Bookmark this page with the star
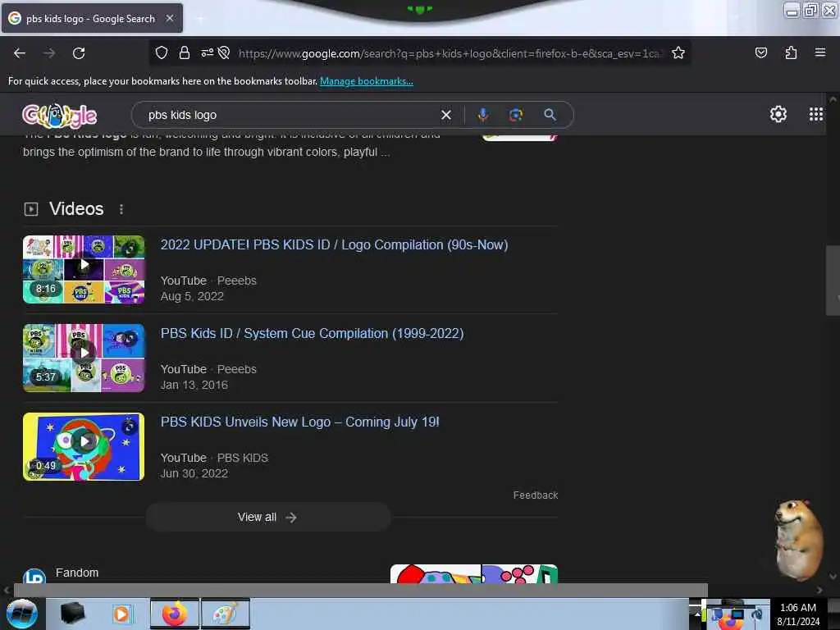The width and height of the screenshot is (840, 630). [678, 52]
